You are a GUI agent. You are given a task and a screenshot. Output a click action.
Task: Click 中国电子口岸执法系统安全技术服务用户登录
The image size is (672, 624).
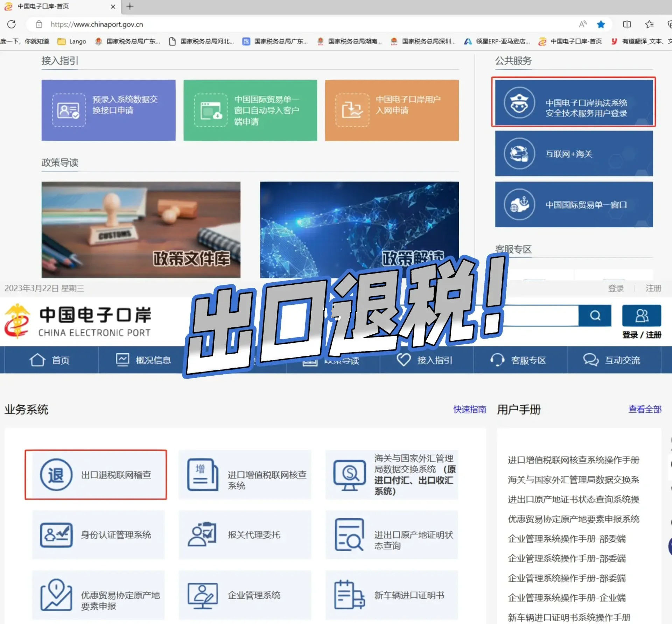click(574, 102)
